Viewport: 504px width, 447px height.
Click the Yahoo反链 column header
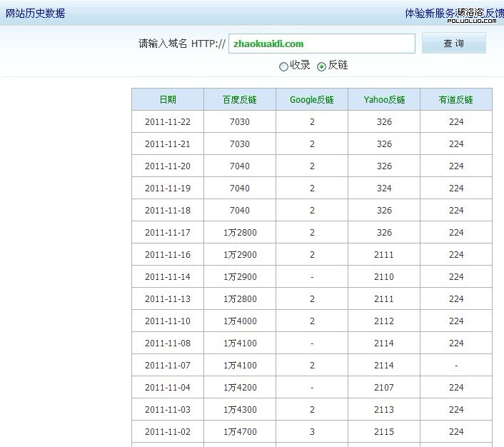[384, 100]
